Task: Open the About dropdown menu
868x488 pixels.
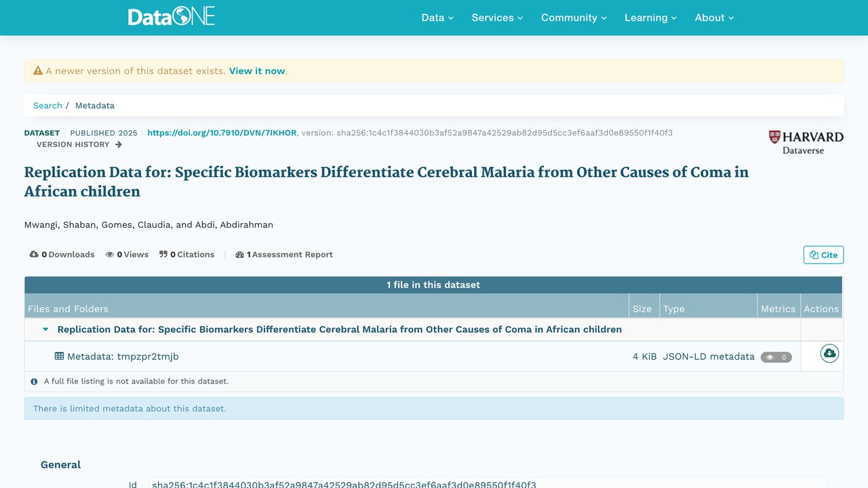Action: 714,18
